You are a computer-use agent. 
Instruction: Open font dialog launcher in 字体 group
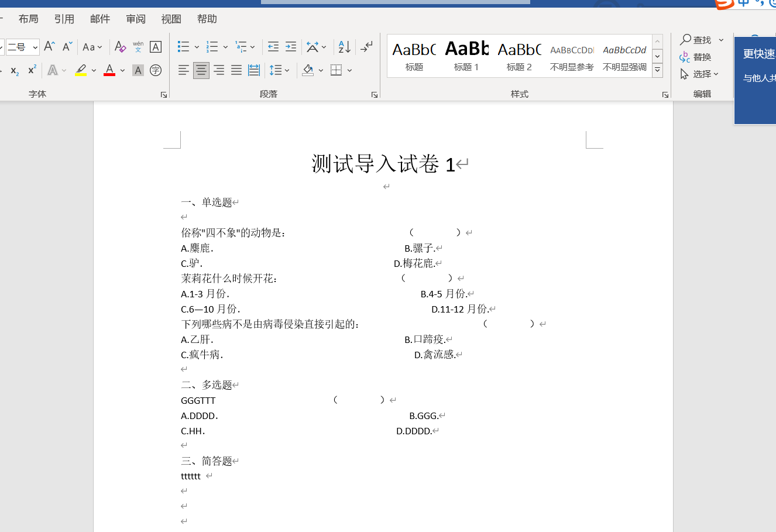(x=164, y=95)
